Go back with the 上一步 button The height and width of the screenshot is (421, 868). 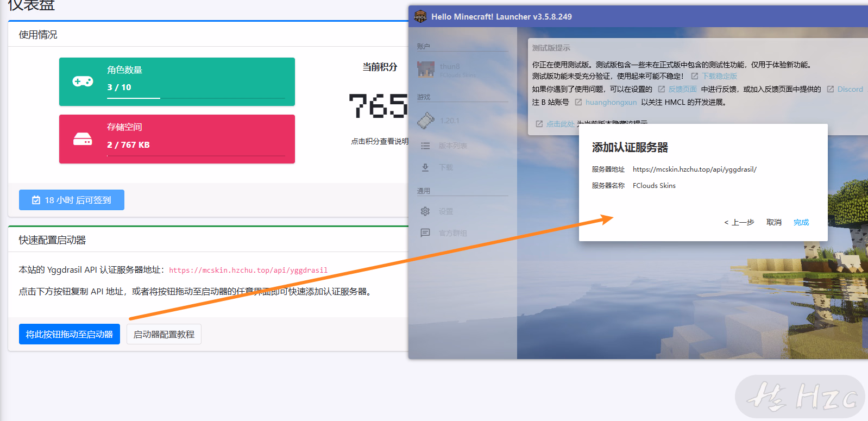click(x=739, y=222)
